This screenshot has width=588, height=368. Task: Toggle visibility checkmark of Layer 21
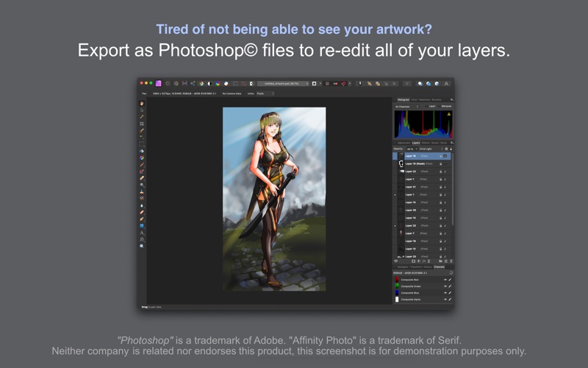(445, 187)
